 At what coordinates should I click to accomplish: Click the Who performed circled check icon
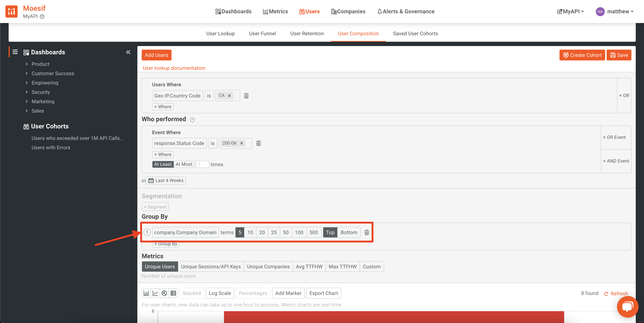click(x=192, y=120)
